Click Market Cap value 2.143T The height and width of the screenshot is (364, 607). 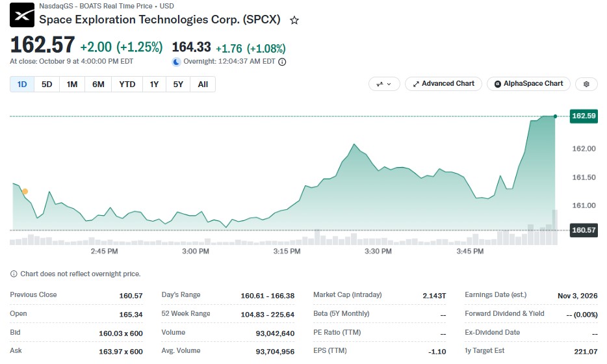coord(434,296)
